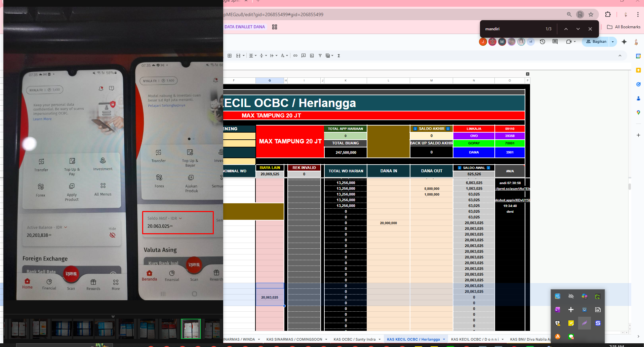Open Chrome's three-dot menu

coord(638,14)
